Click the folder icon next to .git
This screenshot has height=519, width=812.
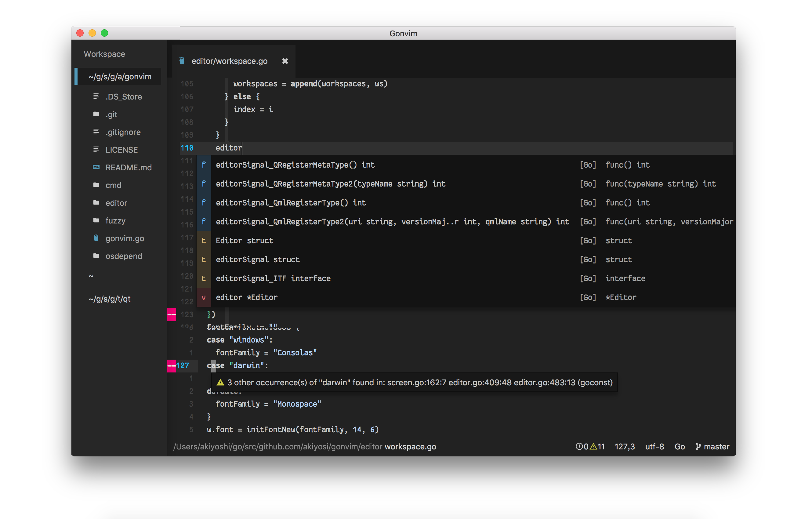pyautogui.click(x=96, y=114)
